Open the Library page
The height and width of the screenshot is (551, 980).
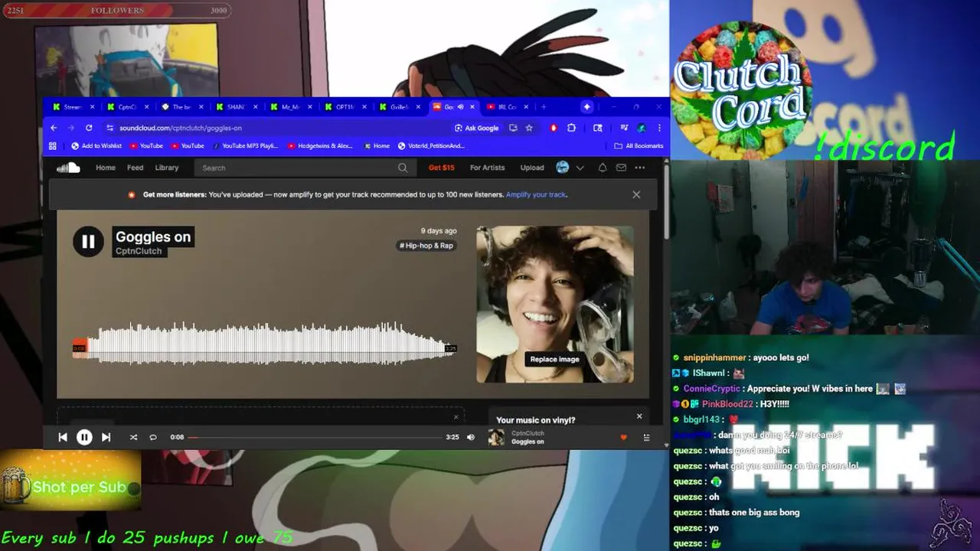(167, 168)
